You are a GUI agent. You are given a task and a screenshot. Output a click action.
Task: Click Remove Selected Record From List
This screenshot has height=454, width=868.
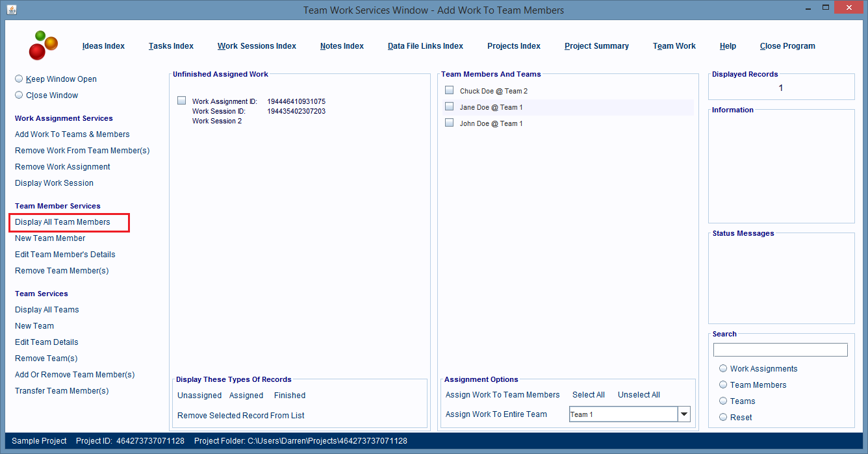(x=240, y=416)
